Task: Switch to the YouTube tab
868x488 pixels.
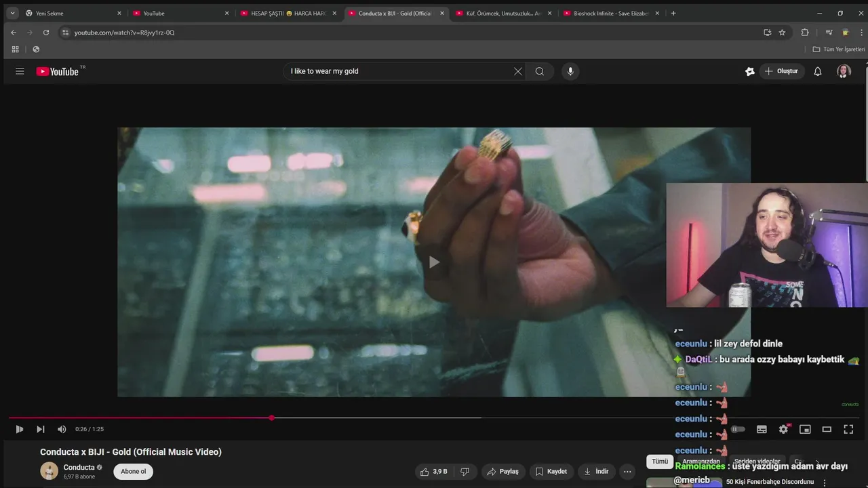Action: (181, 13)
